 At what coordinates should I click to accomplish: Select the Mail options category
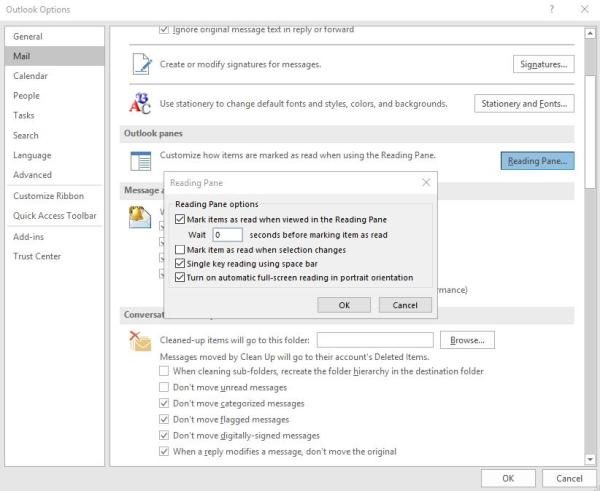tap(54, 56)
